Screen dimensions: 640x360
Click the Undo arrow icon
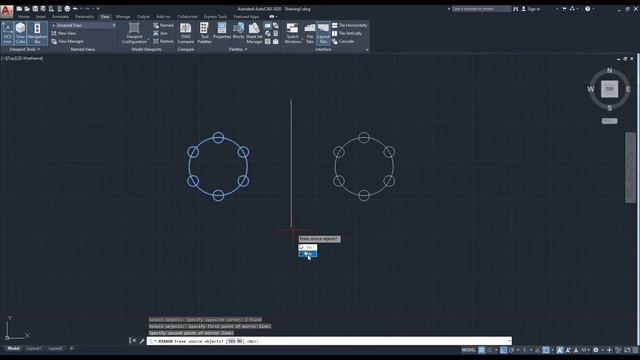click(75, 9)
